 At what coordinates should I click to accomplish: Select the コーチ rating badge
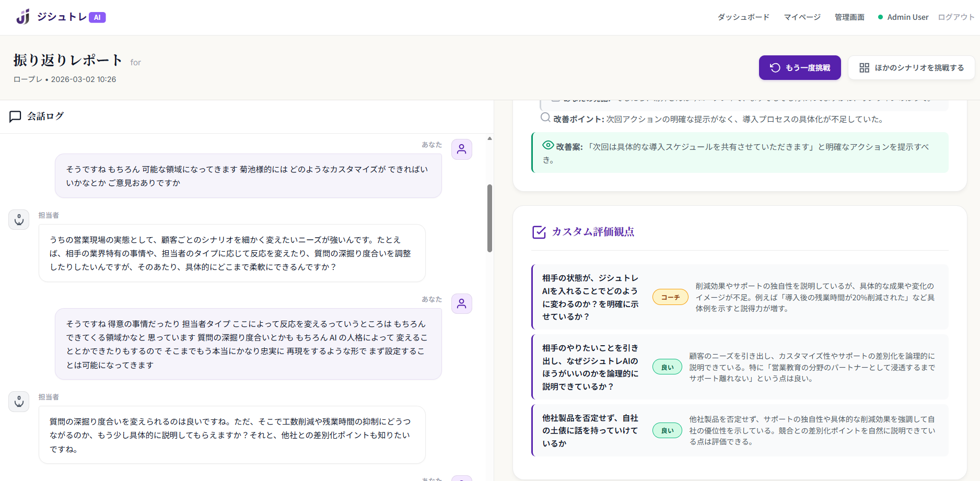[x=670, y=297]
